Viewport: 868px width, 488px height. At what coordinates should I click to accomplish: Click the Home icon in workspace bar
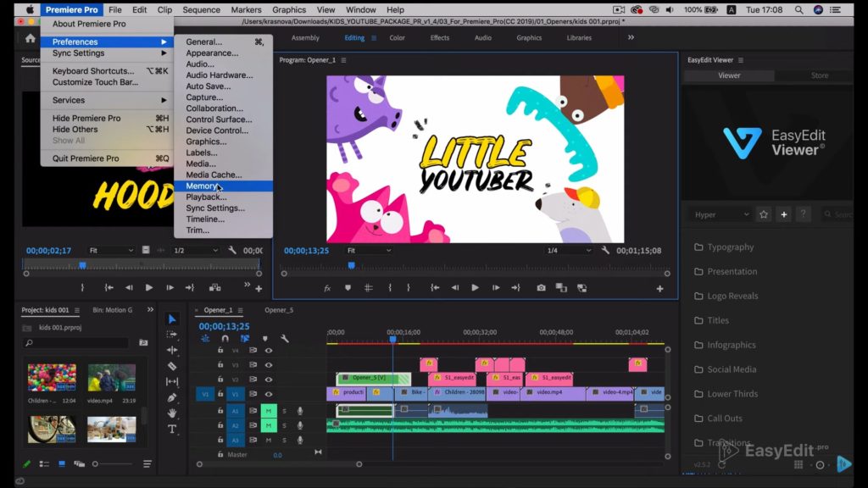(x=31, y=38)
